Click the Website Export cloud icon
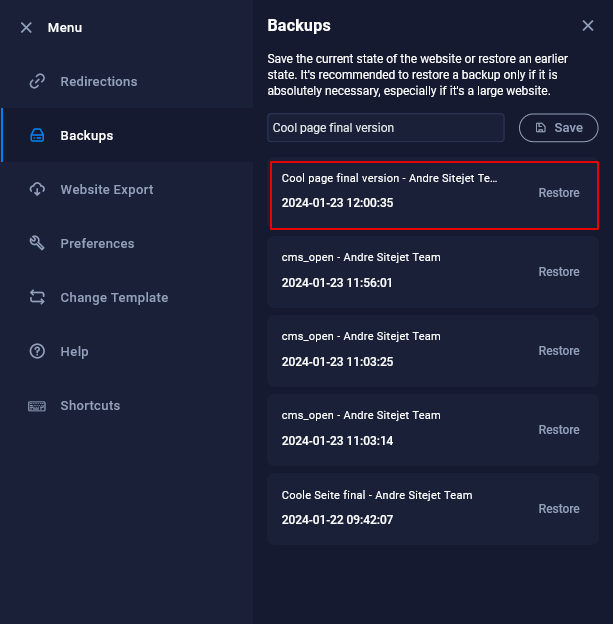 (x=38, y=190)
